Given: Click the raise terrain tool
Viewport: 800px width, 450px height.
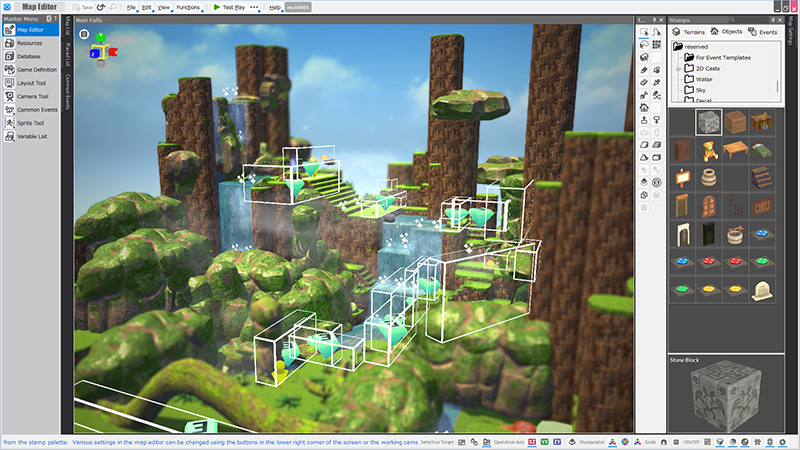Looking at the screenshot, I should pos(644,120).
